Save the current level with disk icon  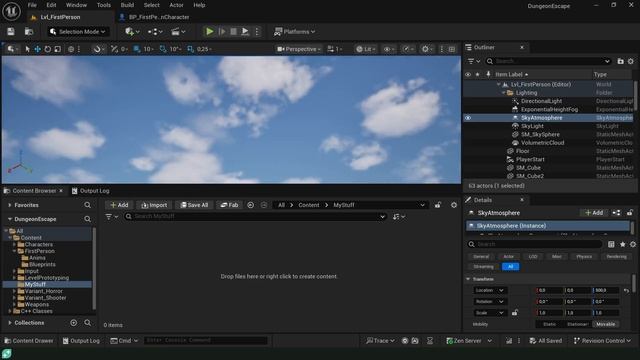point(11,31)
